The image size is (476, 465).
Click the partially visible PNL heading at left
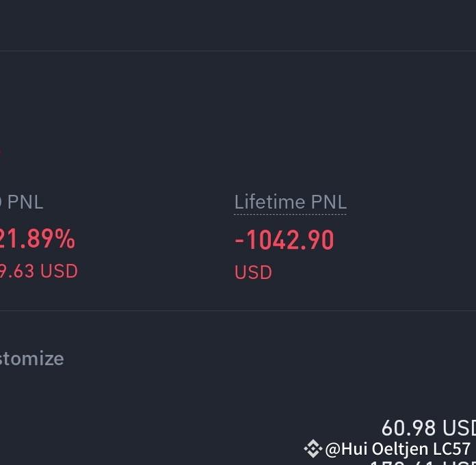pos(21,202)
